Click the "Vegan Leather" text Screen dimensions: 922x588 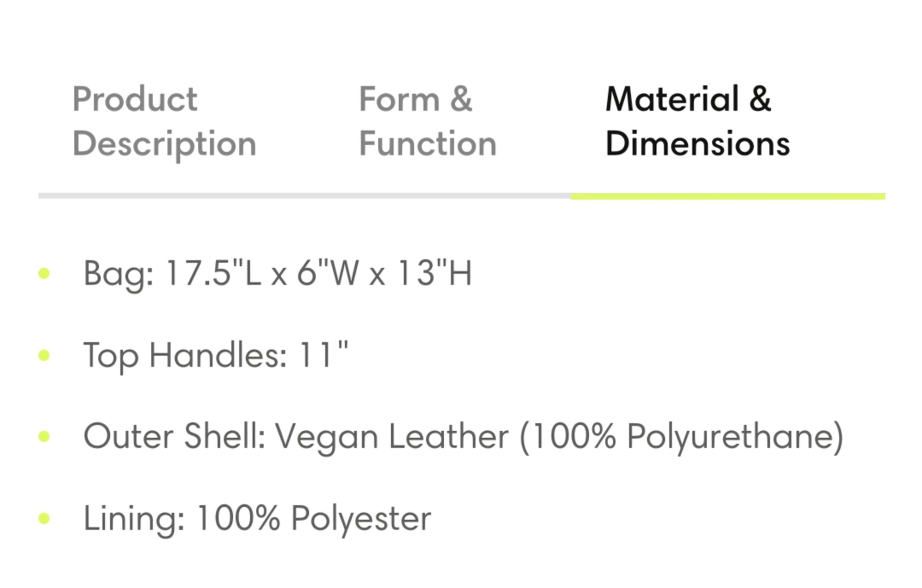click(392, 438)
